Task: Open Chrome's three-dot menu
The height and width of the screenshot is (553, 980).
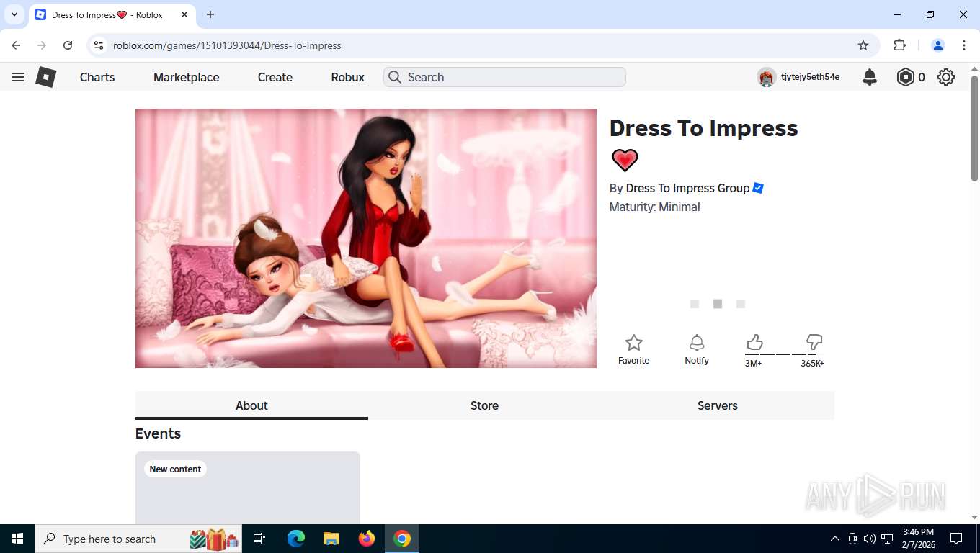Action: pyautogui.click(x=964, y=45)
